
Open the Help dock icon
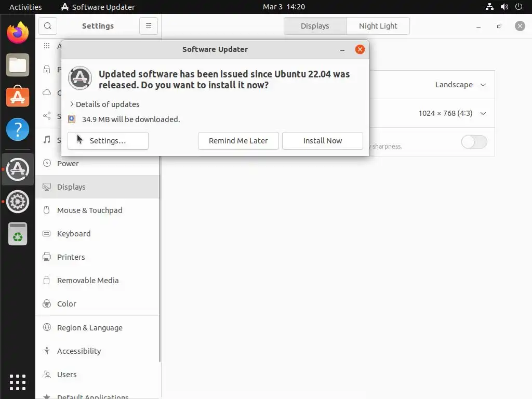pos(18,129)
